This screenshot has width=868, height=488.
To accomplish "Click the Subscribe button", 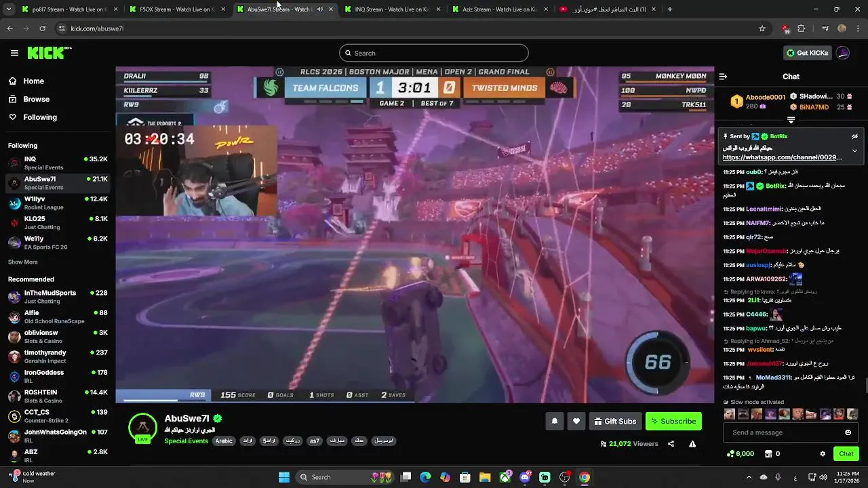I will [x=673, y=421].
